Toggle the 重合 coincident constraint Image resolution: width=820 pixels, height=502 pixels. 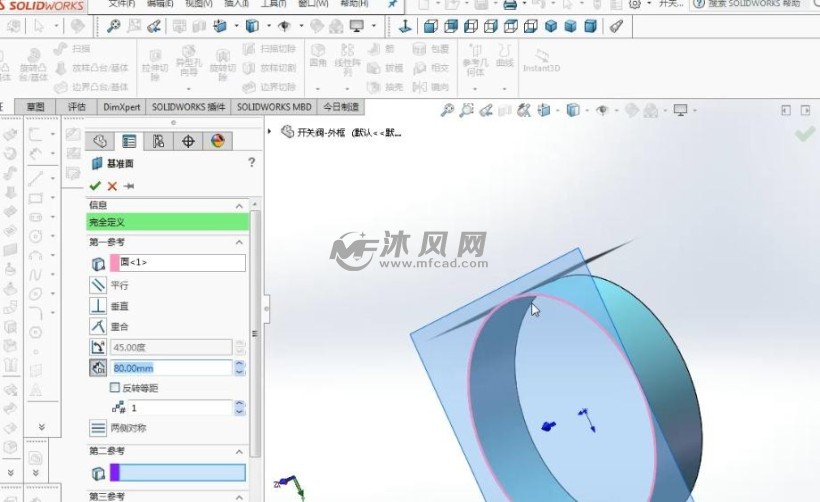tap(98, 326)
